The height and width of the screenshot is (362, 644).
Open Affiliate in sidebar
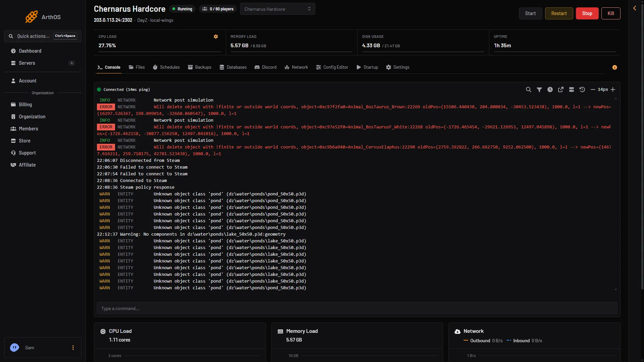tap(43, 165)
